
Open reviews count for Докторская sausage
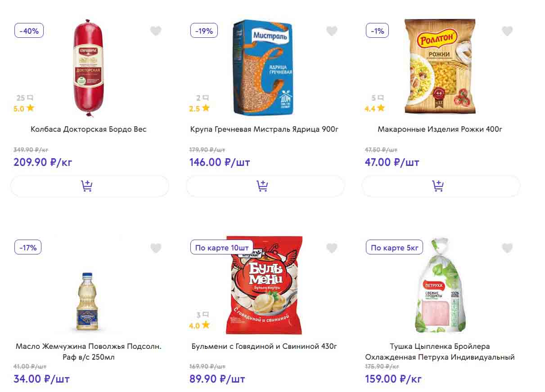pyautogui.click(x=25, y=98)
